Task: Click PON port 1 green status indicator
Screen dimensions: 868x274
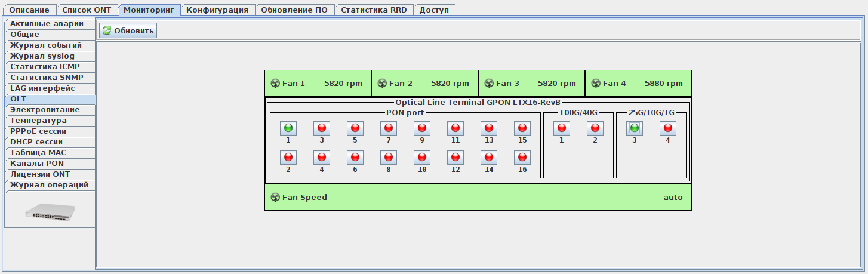Action: (x=288, y=128)
